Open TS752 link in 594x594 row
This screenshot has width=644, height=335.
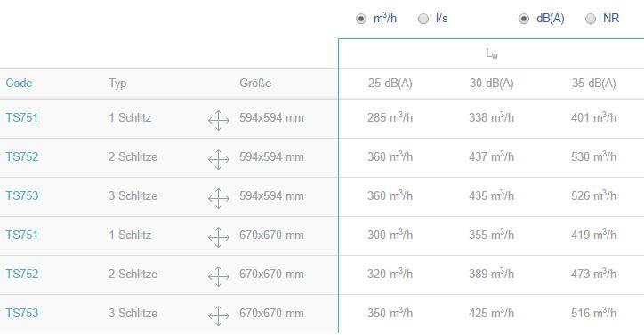pos(21,156)
